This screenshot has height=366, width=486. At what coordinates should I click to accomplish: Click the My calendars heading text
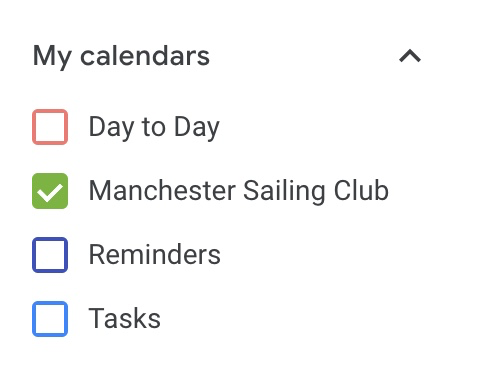click(121, 56)
